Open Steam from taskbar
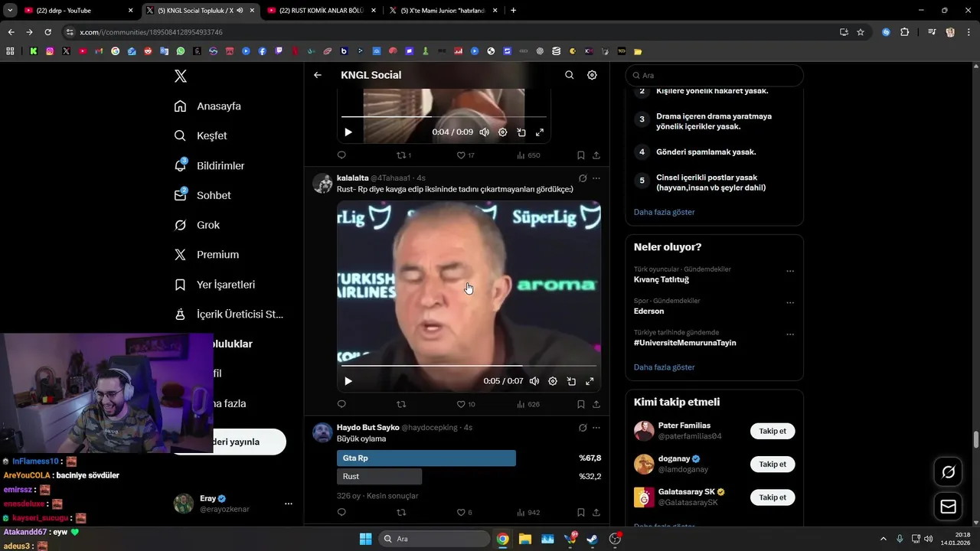Image resolution: width=980 pixels, height=551 pixels. pyautogui.click(x=593, y=539)
